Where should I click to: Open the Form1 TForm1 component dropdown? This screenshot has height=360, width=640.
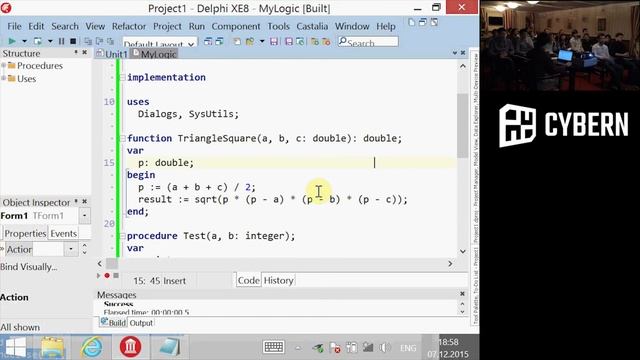84,215
